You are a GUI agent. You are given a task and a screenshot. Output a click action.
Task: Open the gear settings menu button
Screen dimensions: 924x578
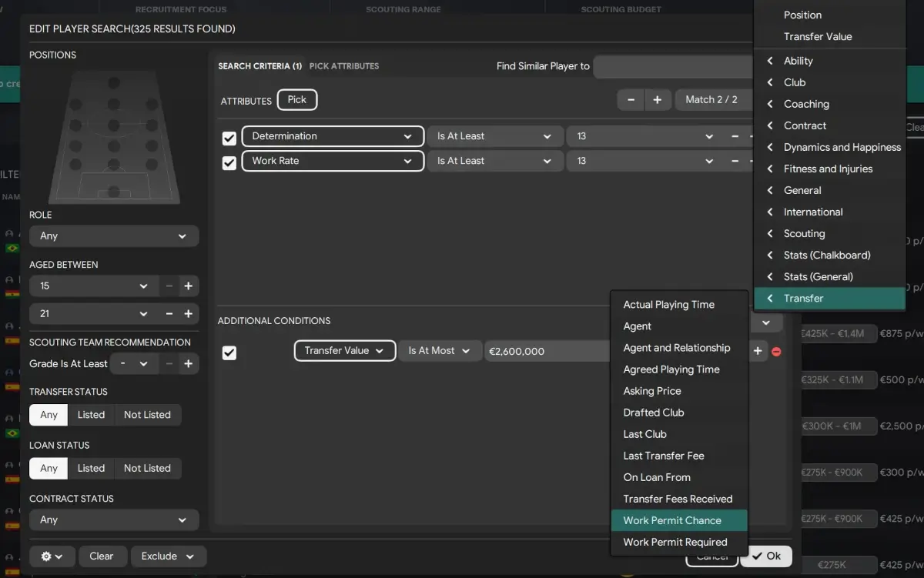[x=52, y=556]
